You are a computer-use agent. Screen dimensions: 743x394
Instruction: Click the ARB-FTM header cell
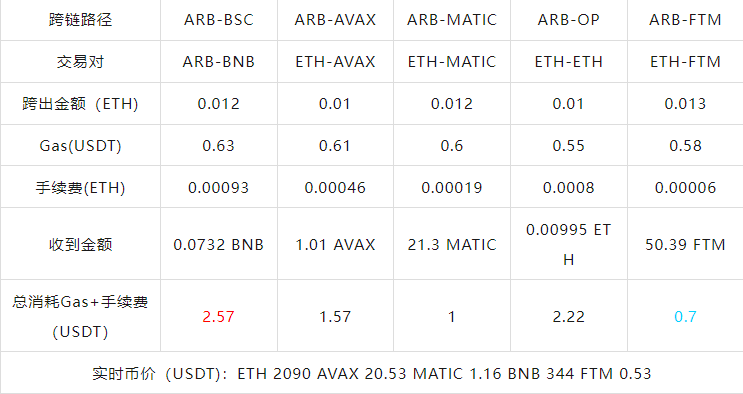coord(685,20)
